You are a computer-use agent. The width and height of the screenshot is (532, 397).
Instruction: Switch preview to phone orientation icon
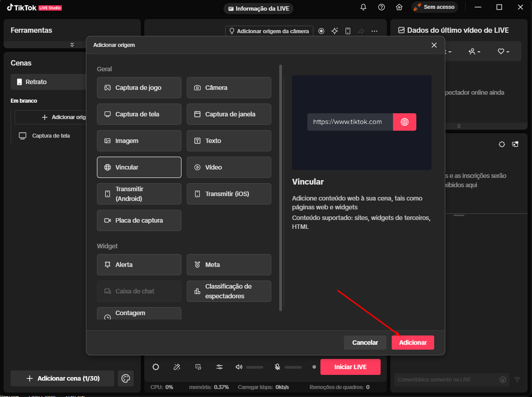[348, 31]
